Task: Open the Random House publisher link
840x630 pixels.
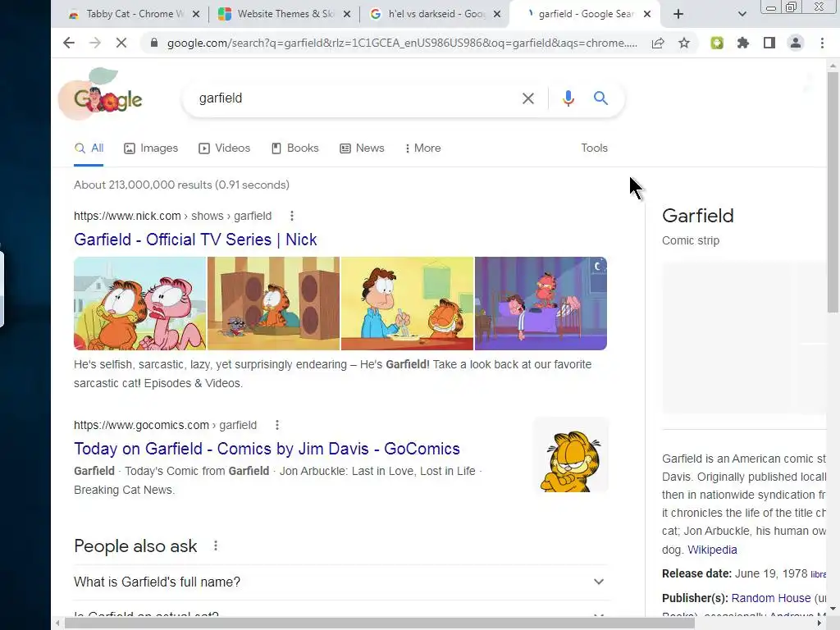Action: pyautogui.click(x=771, y=598)
